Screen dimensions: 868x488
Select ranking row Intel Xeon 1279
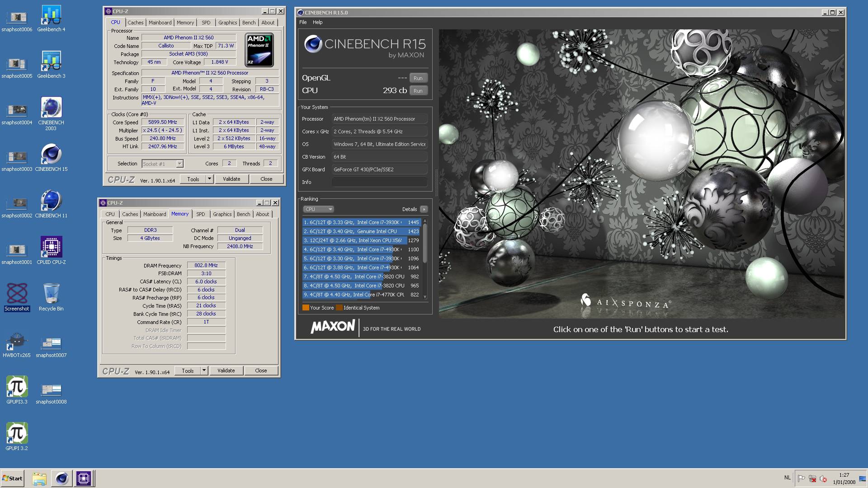362,240
